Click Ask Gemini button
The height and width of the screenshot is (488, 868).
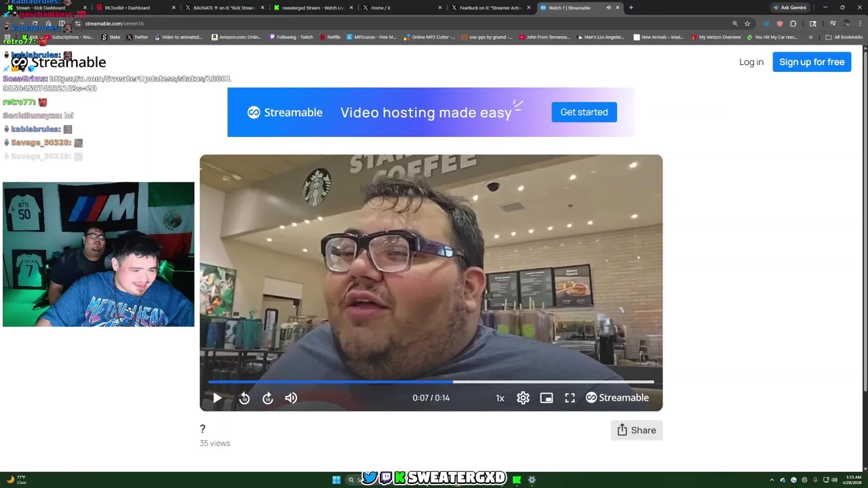(x=790, y=7)
